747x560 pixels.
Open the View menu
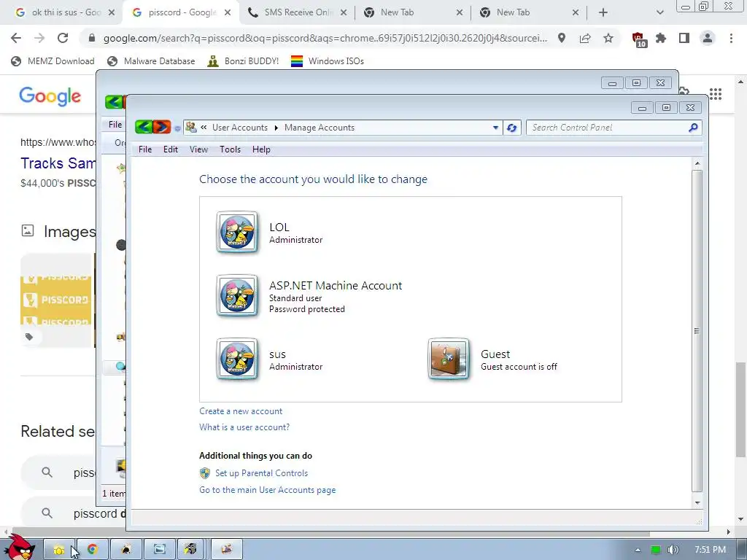(198, 149)
